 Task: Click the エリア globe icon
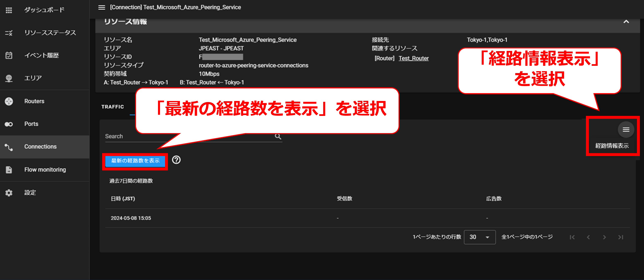(9, 78)
